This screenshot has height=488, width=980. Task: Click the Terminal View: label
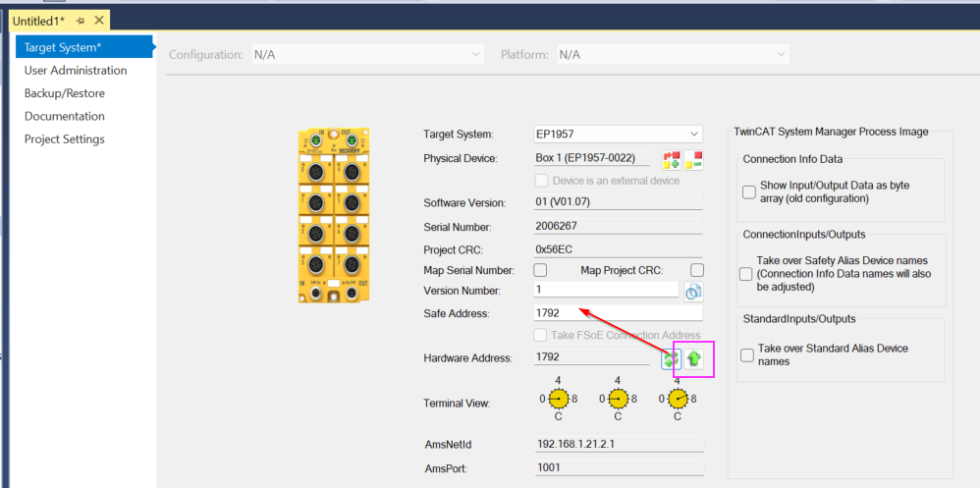pos(457,403)
